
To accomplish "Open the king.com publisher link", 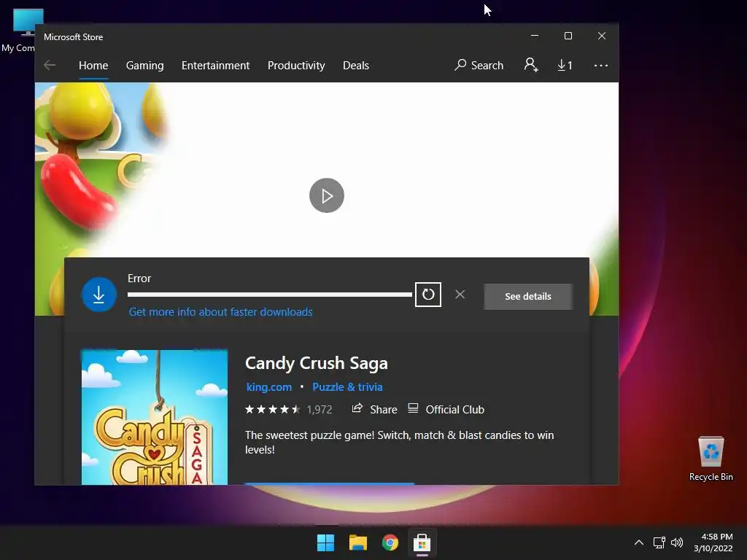I will coord(268,386).
